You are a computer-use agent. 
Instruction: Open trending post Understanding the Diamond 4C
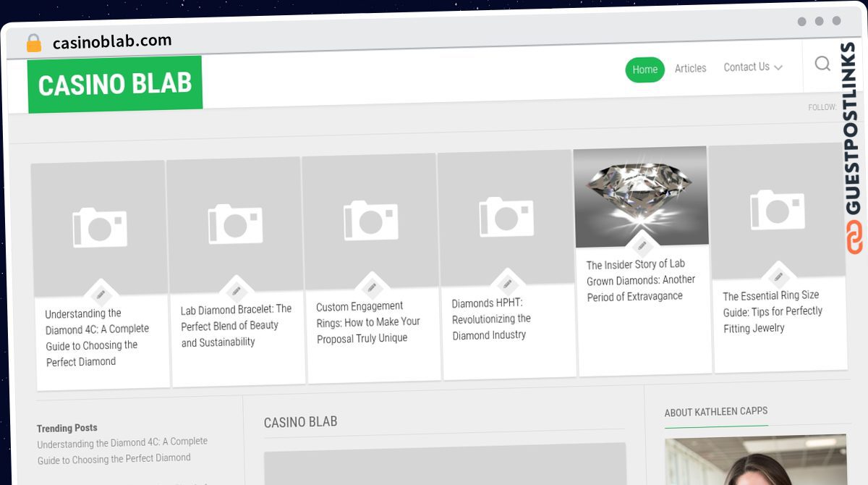point(122,450)
